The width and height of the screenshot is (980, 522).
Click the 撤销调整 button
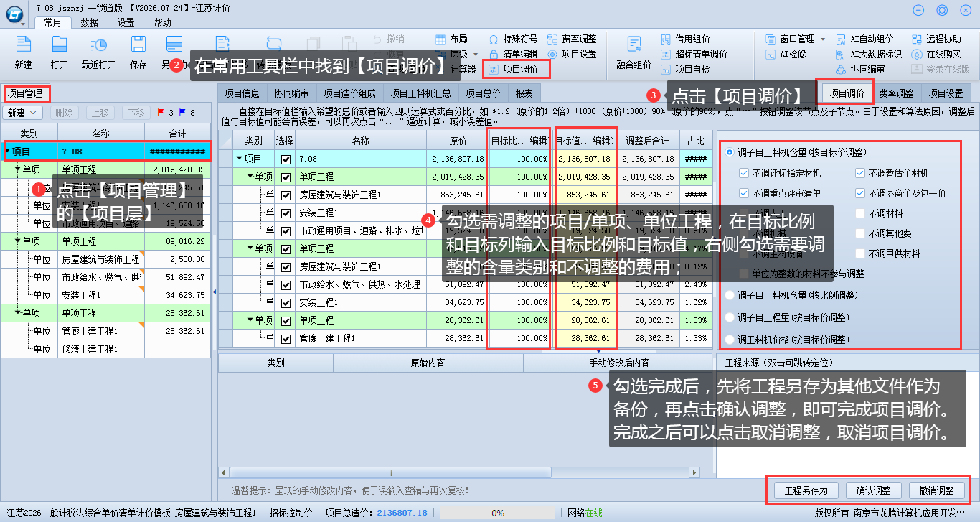[937, 490]
